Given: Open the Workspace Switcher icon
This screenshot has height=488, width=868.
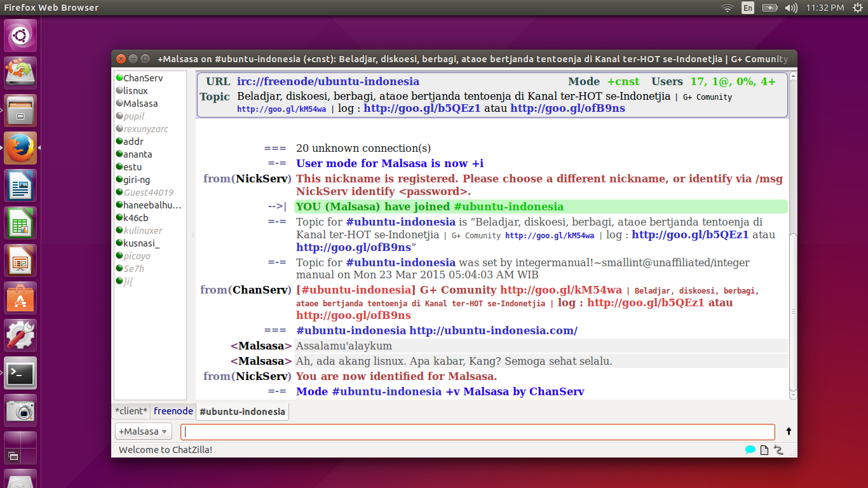Looking at the screenshot, I should point(21,448).
